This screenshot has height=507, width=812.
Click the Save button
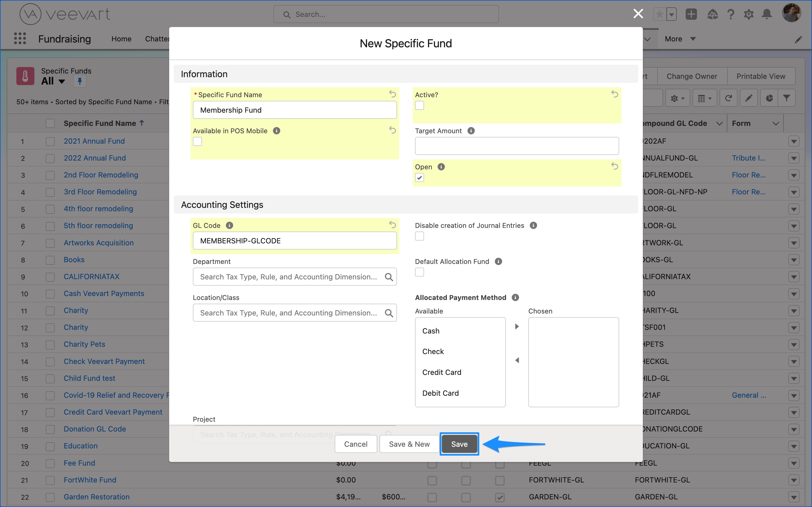459,444
